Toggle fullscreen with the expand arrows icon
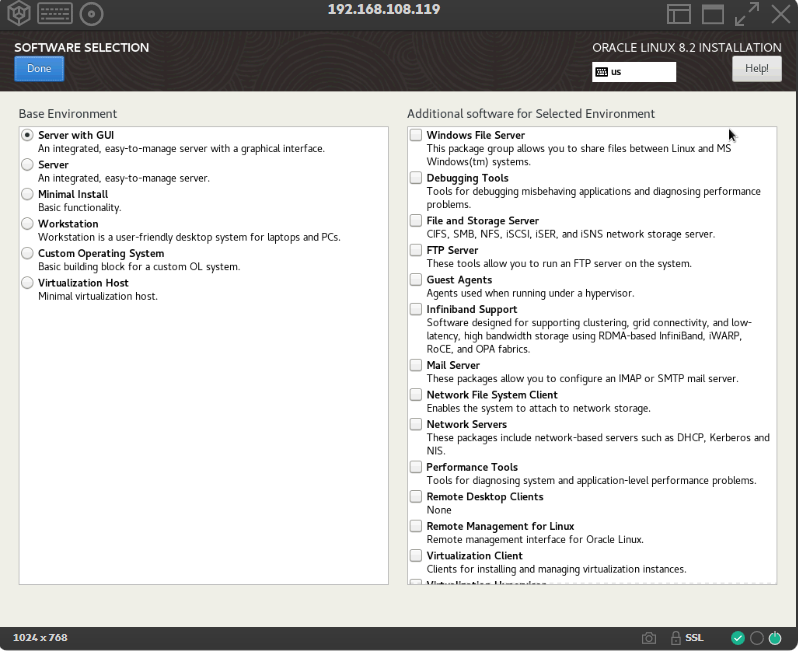Viewport: 798px width, 652px height. (747, 14)
